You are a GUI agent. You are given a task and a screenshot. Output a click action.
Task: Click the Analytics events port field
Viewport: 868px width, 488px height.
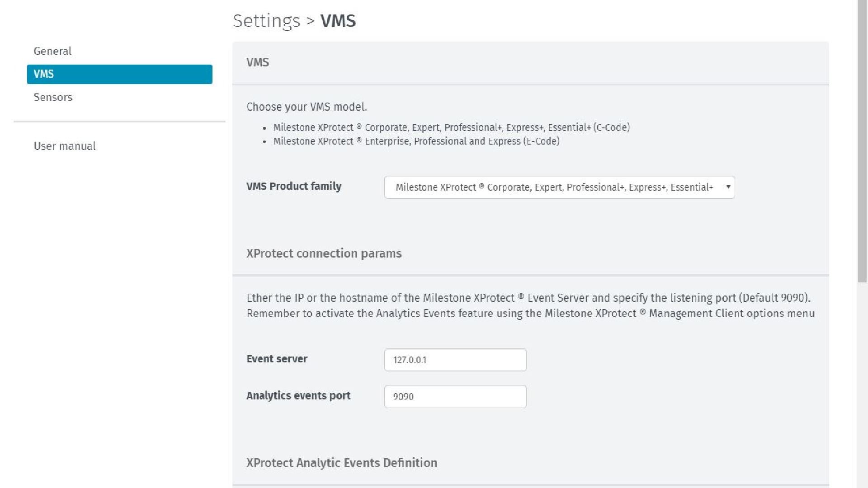pyautogui.click(x=455, y=396)
